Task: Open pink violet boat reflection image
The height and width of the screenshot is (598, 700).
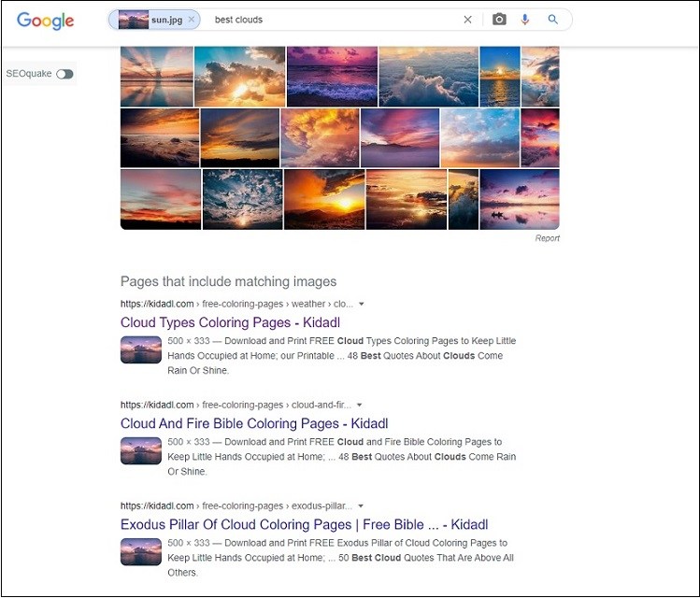Action: (520, 199)
